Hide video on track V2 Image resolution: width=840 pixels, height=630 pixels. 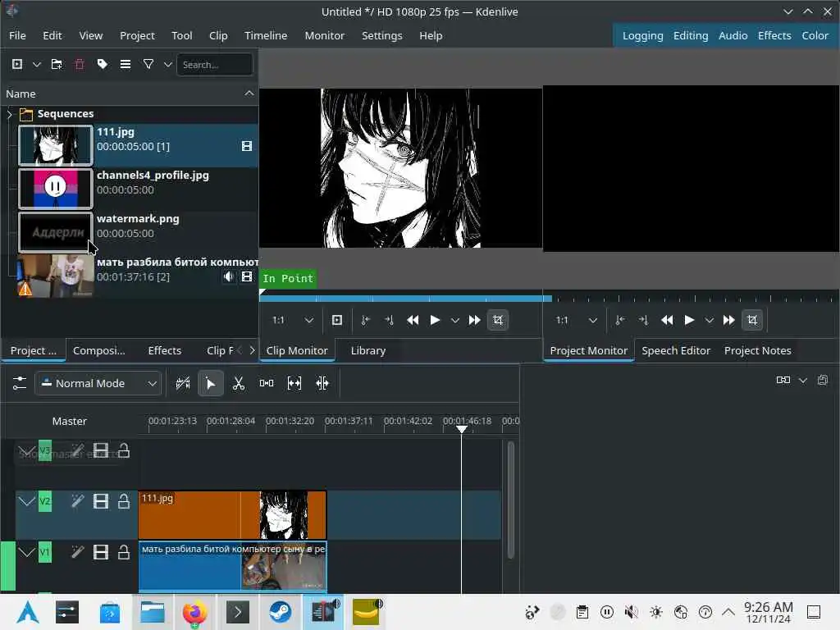101,501
